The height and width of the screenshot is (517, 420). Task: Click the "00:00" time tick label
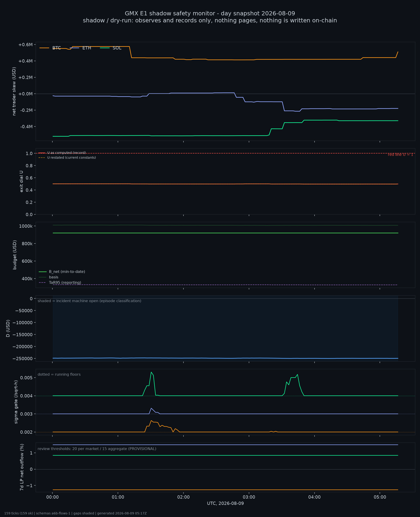[x=53, y=497]
